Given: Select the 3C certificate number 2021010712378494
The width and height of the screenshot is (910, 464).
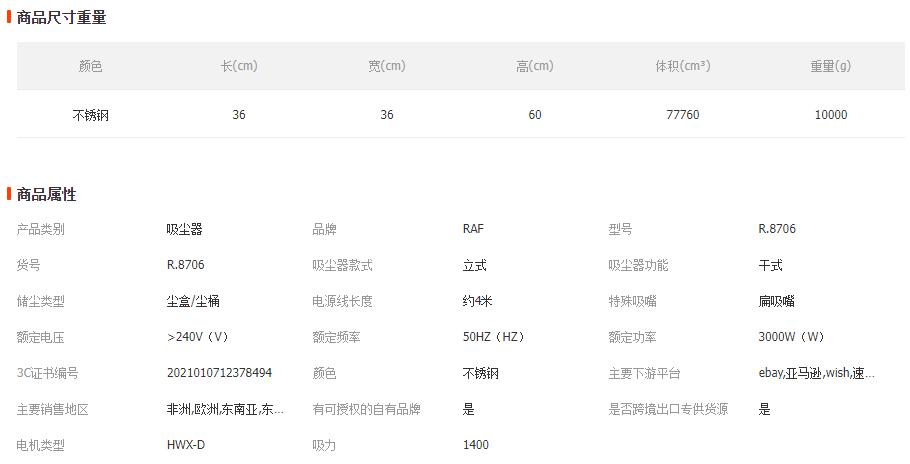Looking at the screenshot, I should [219, 373].
